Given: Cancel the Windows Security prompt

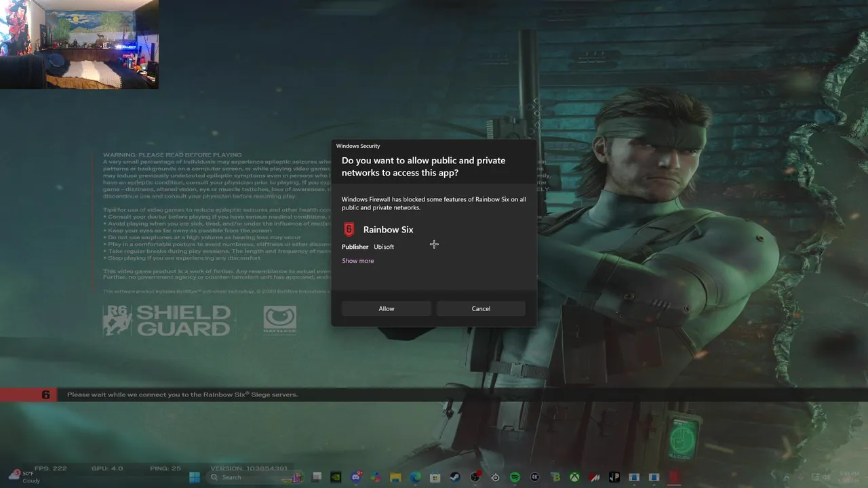Looking at the screenshot, I should pyautogui.click(x=481, y=308).
